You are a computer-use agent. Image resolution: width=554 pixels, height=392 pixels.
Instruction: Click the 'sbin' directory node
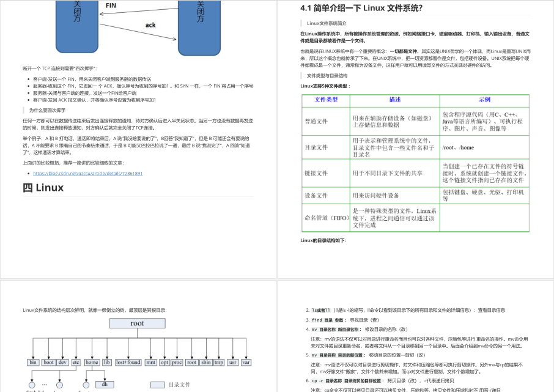coord(206,362)
